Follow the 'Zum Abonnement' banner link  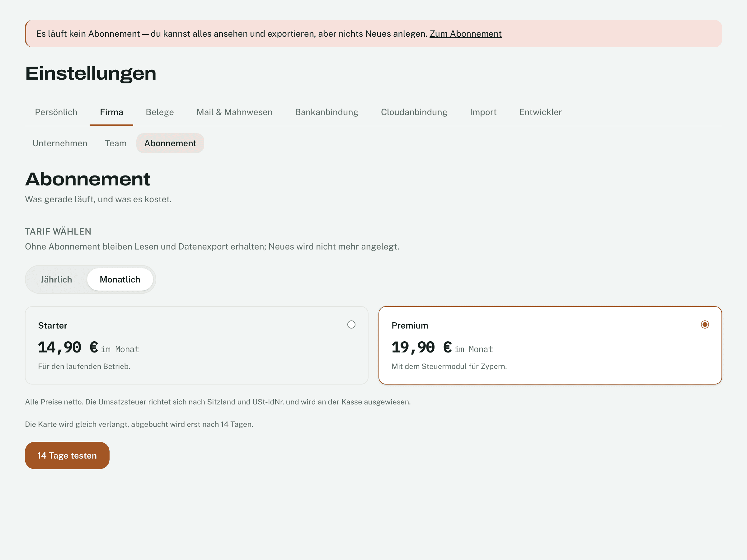465,34
